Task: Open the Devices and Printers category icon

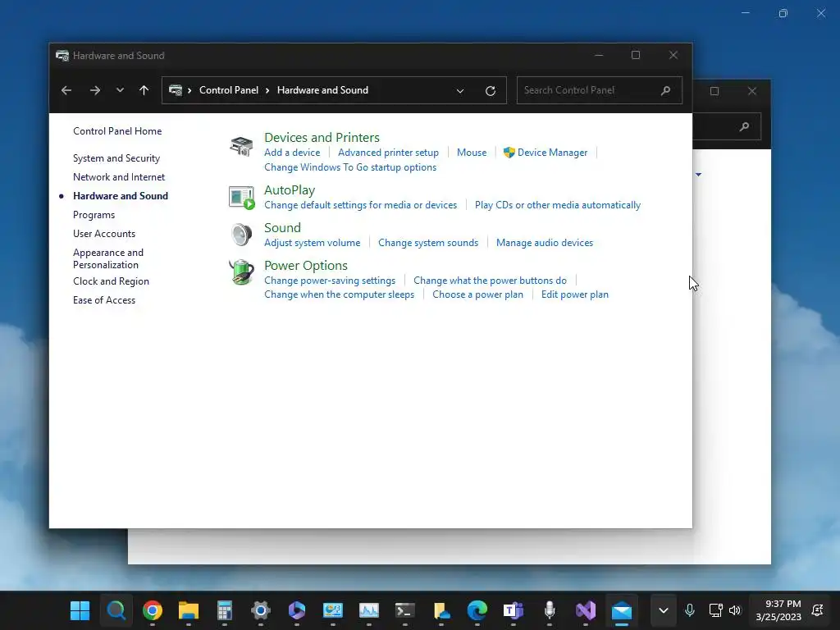Action: (241, 146)
